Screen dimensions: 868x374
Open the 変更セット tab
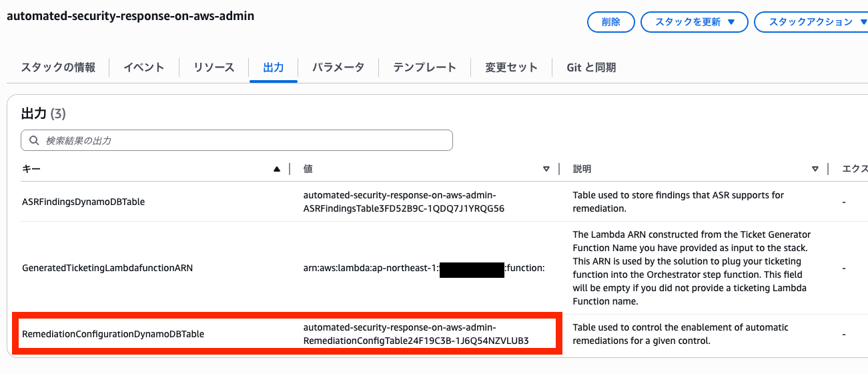511,67
